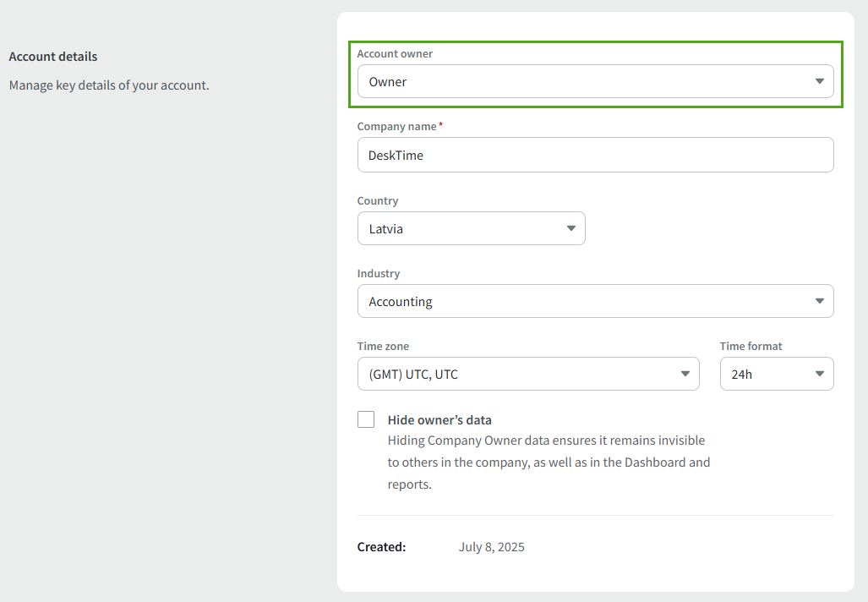Click the Account details section heading

click(53, 57)
